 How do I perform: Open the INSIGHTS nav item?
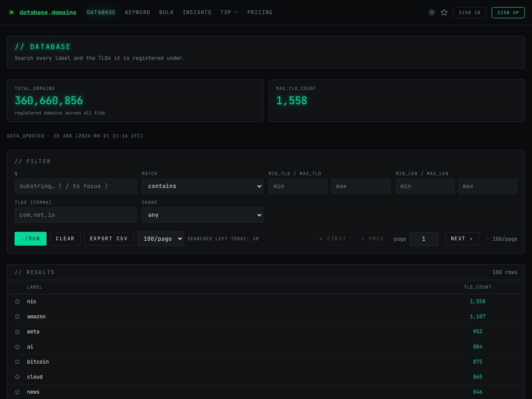pos(197,12)
